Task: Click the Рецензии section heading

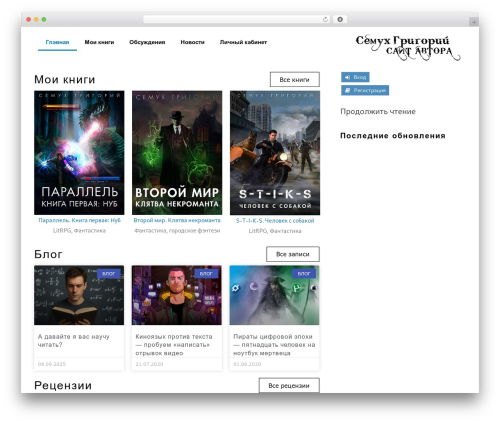Action: tap(63, 385)
